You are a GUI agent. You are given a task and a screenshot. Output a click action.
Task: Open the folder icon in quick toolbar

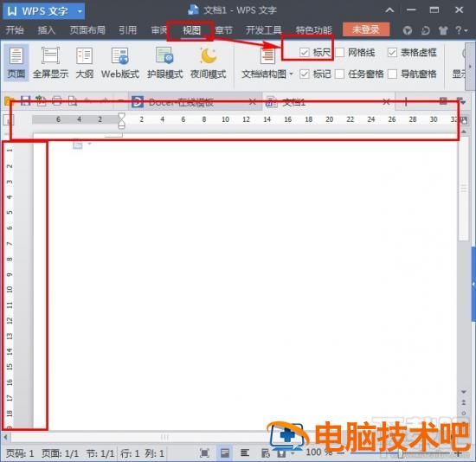tap(10, 100)
